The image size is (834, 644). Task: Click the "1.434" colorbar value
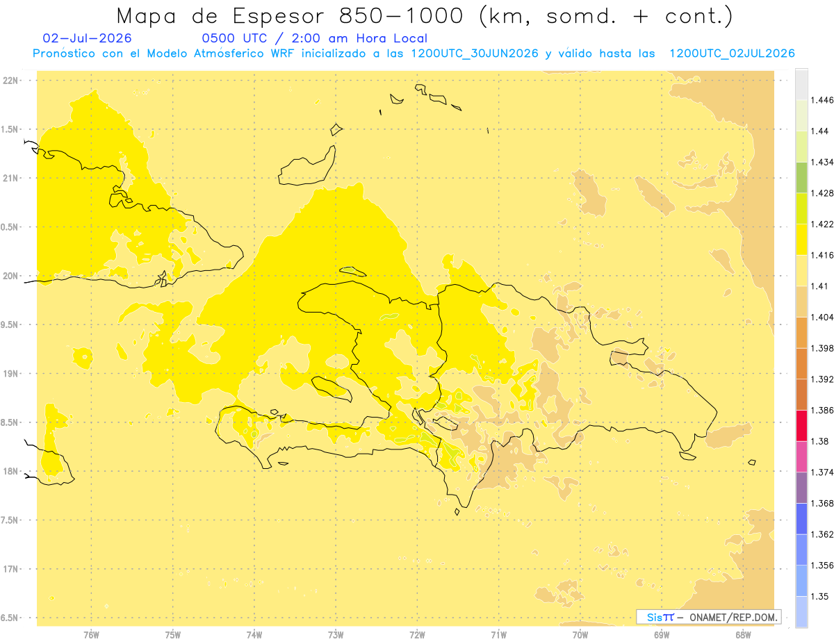click(x=822, y=162)
